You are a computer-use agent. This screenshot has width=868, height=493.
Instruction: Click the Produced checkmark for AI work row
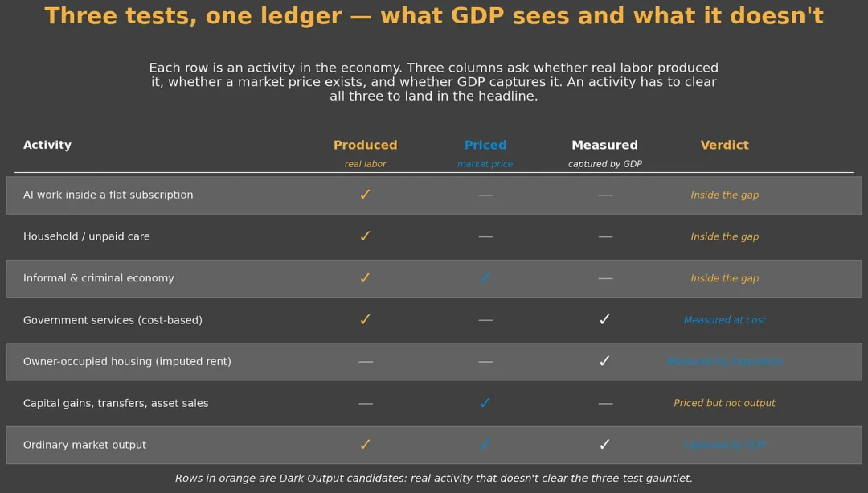click(x=365, y=195)
